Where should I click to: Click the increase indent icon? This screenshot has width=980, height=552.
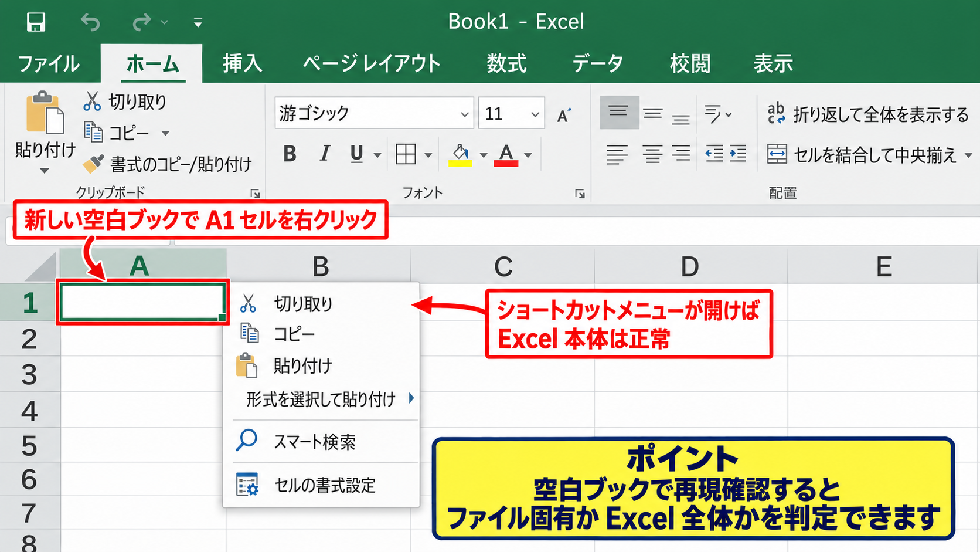tap(738, 154)
